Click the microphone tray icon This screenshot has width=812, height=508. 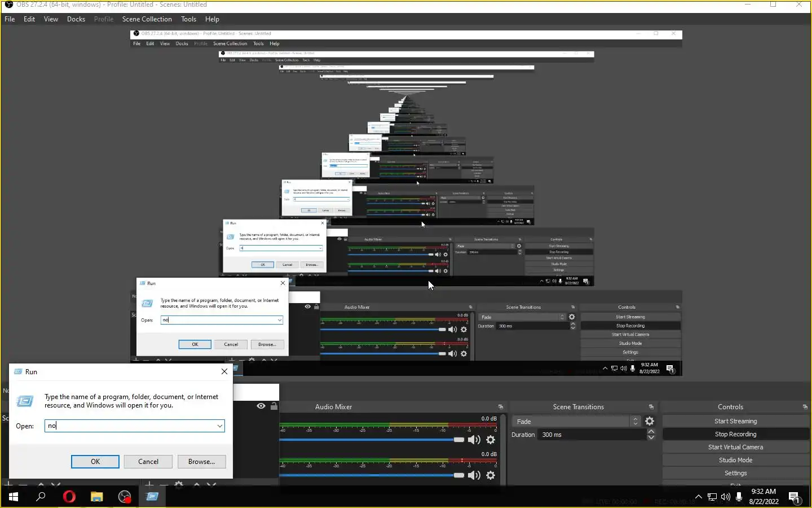tap(739, 497)
